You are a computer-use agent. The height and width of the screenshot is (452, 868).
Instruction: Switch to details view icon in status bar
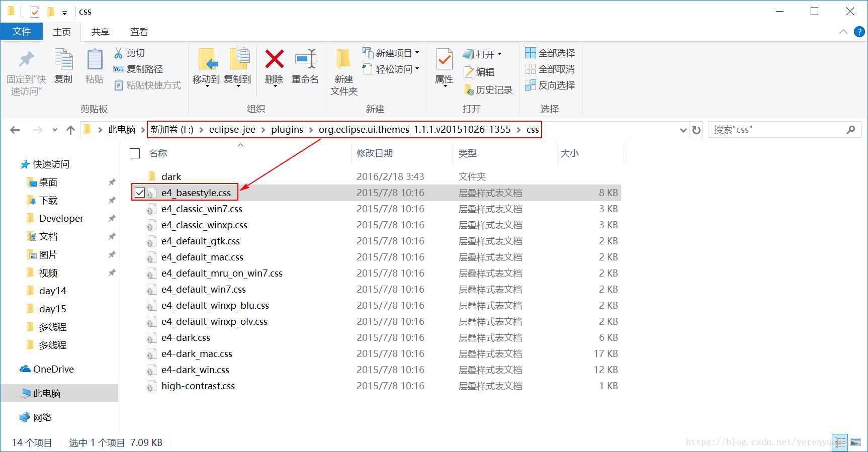click(x=840, y=442)
